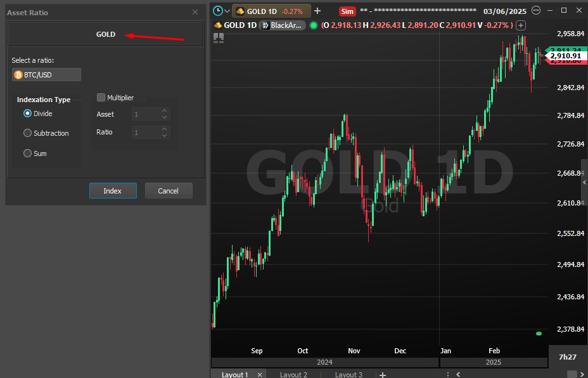588x378 pixels.
Task: Enable the Multiplier checkbox
Action: tap(101, 98)
